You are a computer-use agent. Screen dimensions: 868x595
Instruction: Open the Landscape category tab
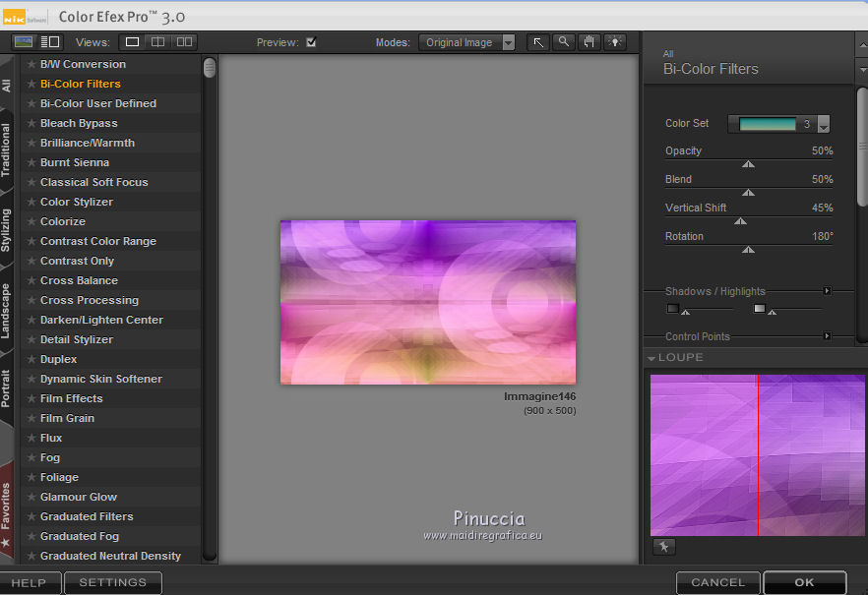[8, 310]
